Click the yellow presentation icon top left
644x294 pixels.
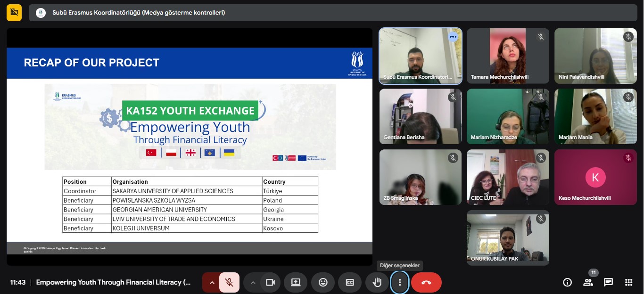click(14, 13)
